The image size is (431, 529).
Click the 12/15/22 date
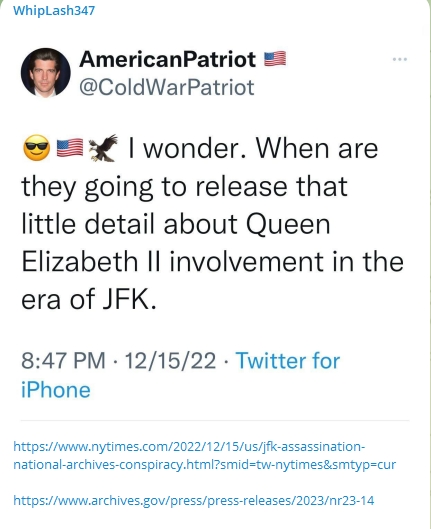pos(170,360)
